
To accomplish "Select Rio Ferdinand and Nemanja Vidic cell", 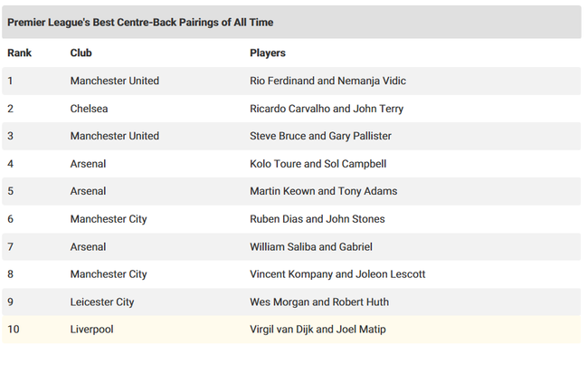I will click(x=327, y=81).
